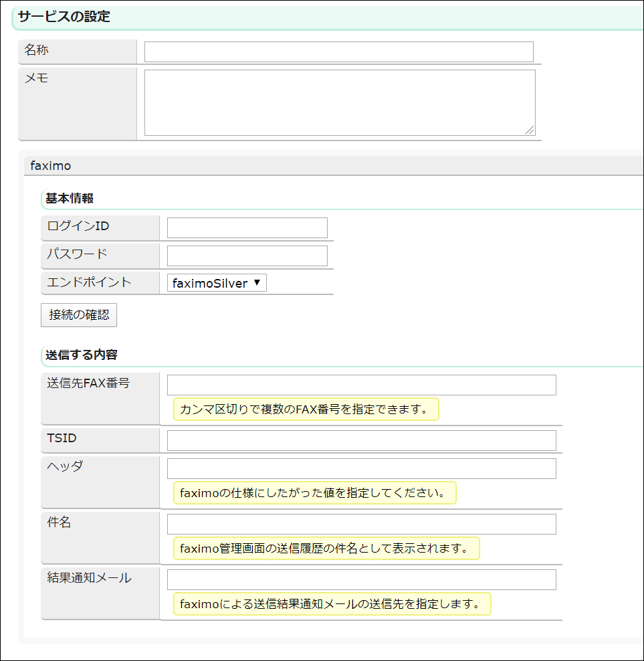The image size is (644, 661).
Task: Click the メモ textarea resize handle
Action: point(530,130)
